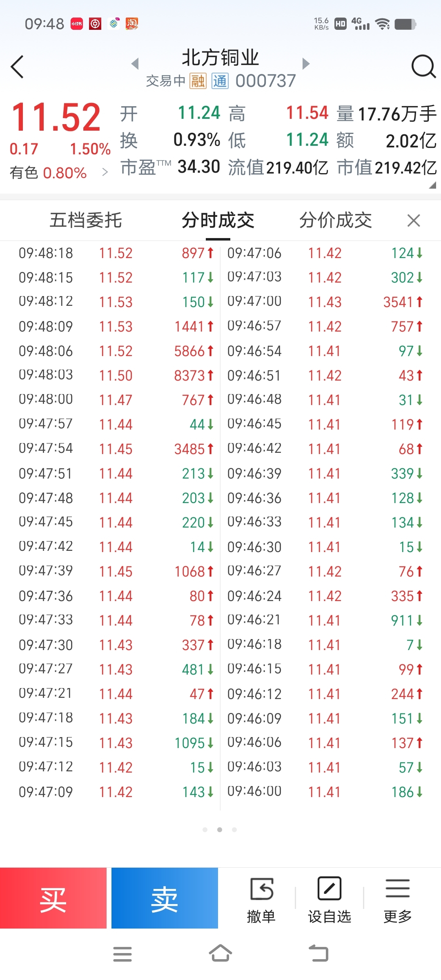Go back using the top-left arrow
The image size is (441, 980).
[x=17, y=67]
